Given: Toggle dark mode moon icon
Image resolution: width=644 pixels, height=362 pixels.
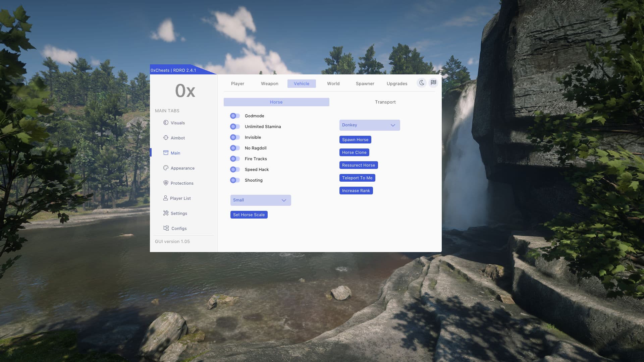Looking at the screenshot, I should 422,83.
